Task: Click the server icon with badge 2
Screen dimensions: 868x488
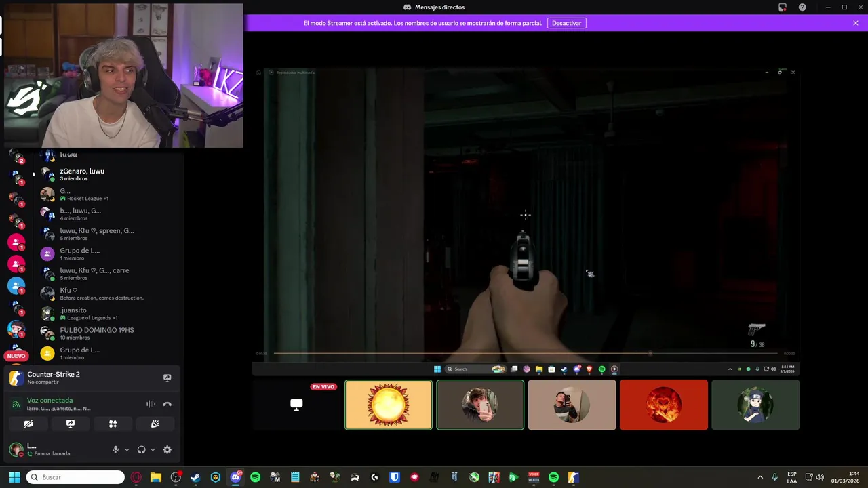Action: [x=16, y=156]
